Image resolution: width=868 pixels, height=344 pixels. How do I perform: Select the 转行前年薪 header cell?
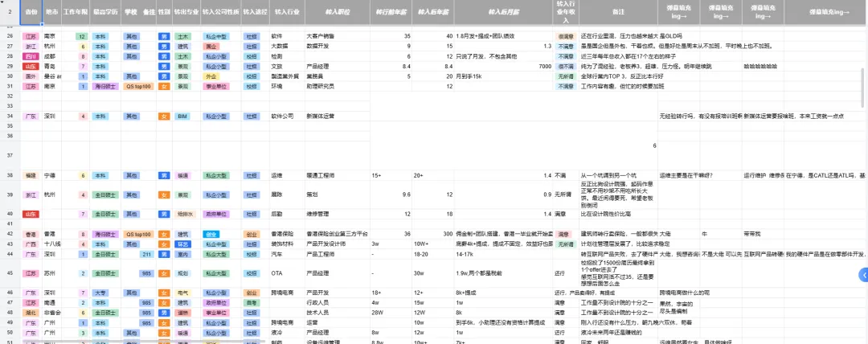[x=391, y=11]
